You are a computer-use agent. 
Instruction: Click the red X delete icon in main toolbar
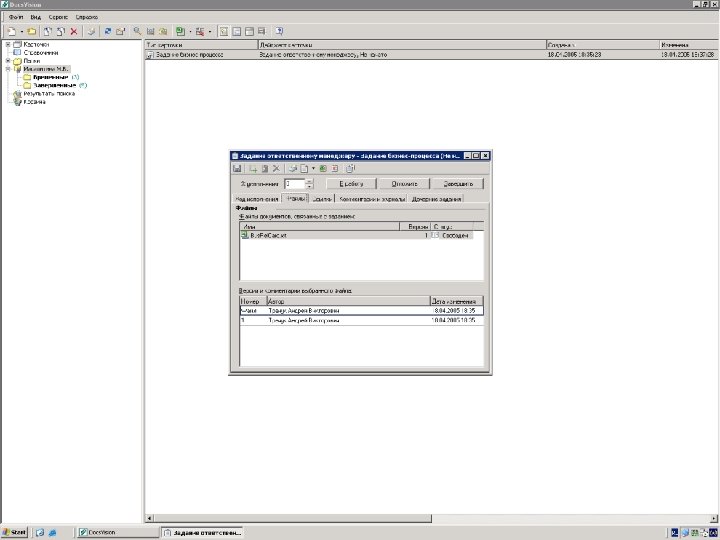[x=73, y=31]
